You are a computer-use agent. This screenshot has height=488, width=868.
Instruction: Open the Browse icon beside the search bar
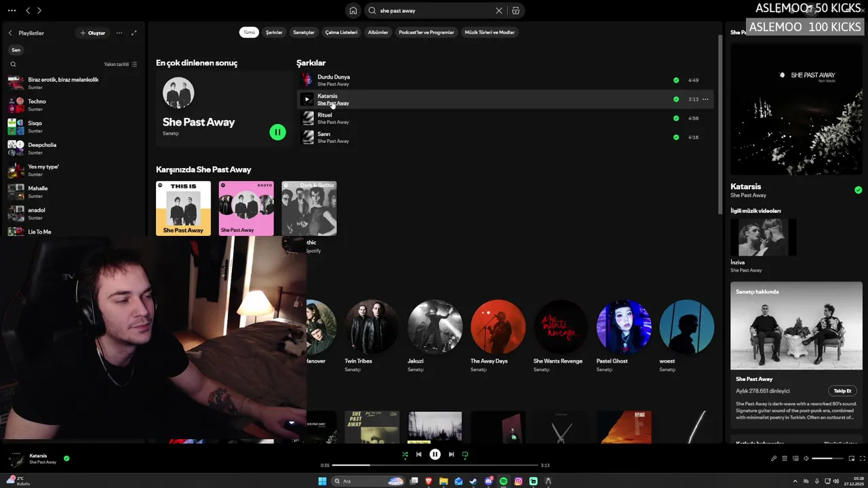[x=515, y=11]
